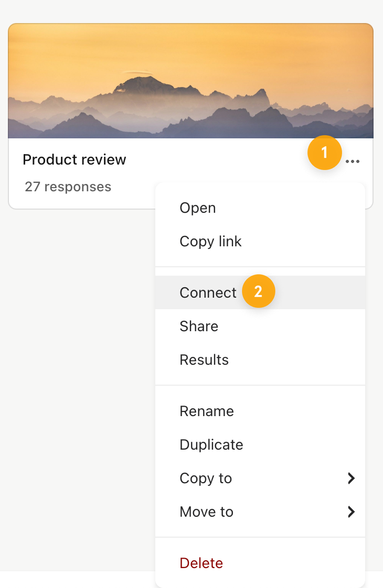Select Open from the context menu

(x=260, y=208)
